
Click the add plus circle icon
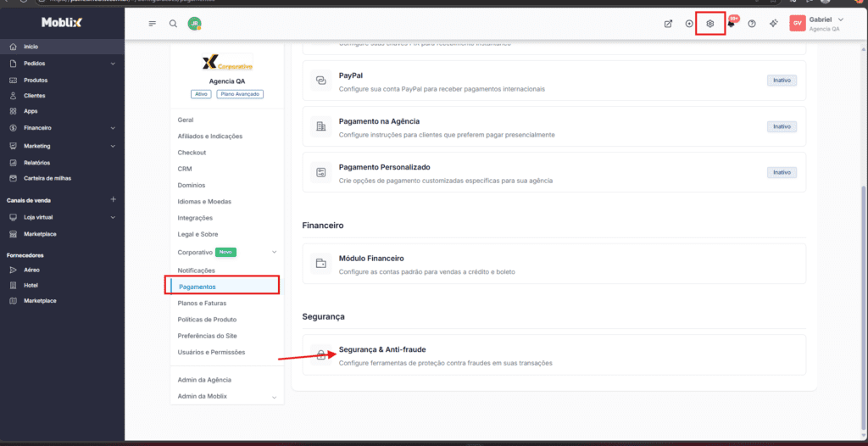[x=689, y=24]
